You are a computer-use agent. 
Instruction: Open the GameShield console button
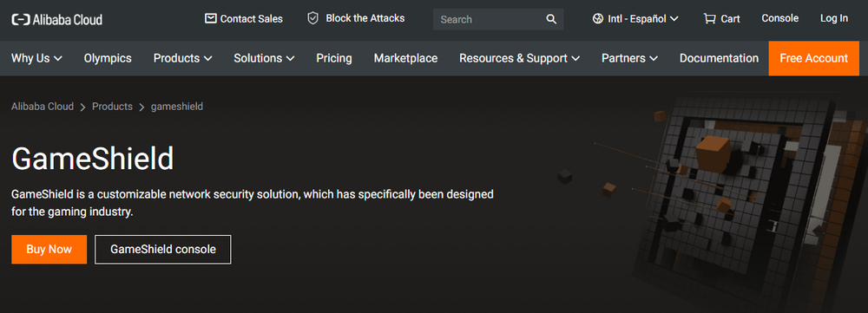tap(163, 250)
